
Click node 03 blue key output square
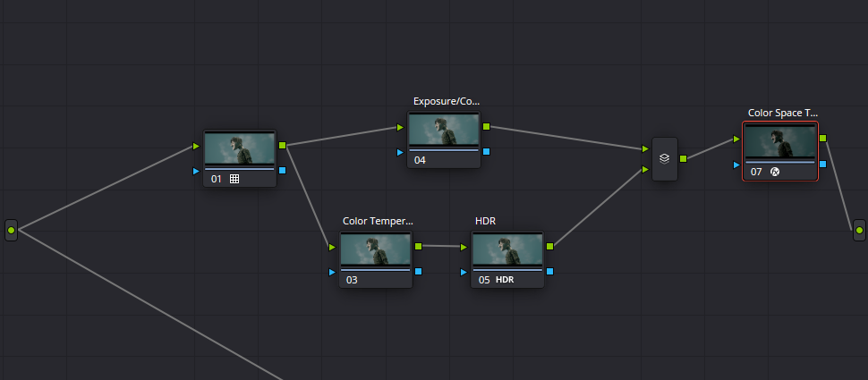pyautogui.click(x=419, y=271)
